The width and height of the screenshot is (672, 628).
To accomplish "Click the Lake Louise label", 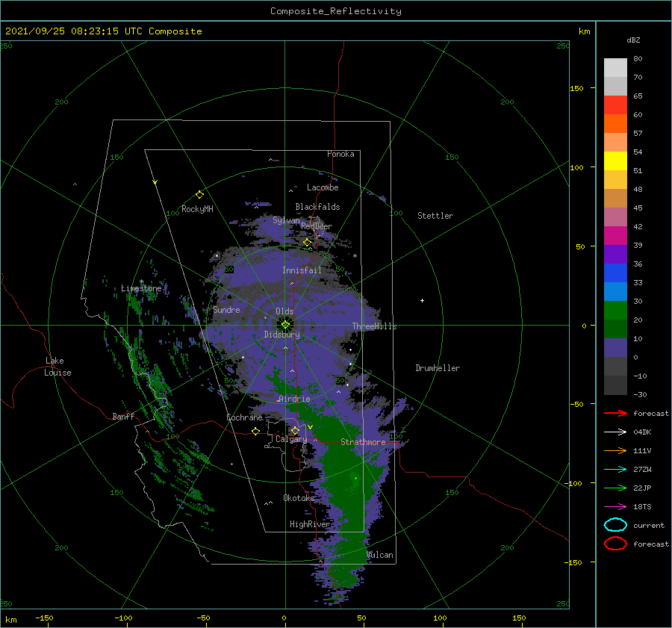I will coord(57,367).
